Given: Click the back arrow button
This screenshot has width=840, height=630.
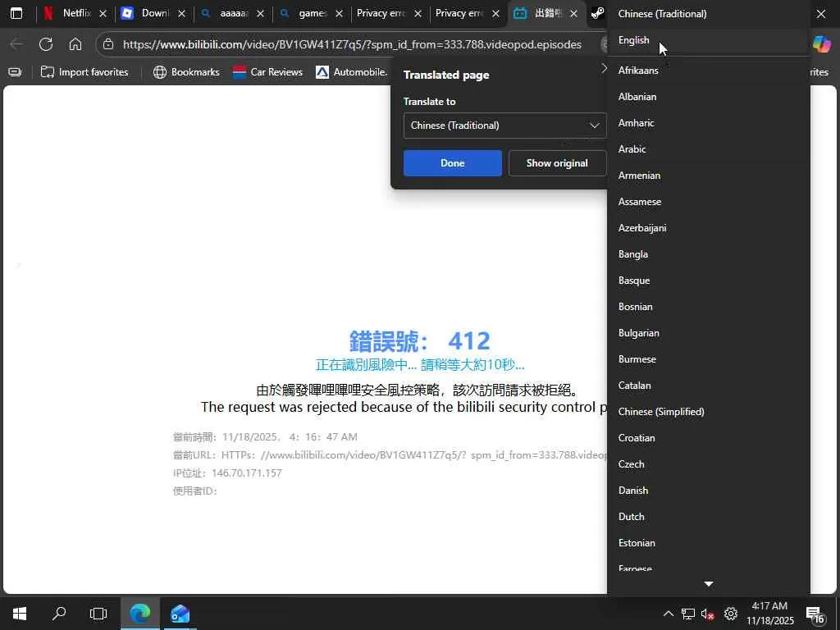Looking at the screenshot, I should [17, 44].
